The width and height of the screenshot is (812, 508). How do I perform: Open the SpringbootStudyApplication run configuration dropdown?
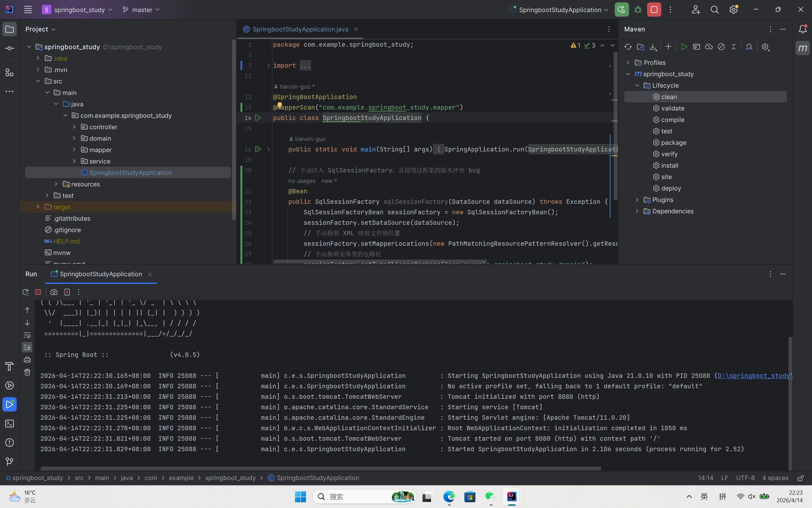point(559,10)
